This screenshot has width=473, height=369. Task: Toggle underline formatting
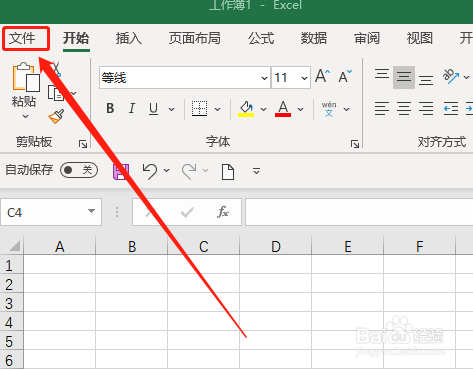coord(153,108)
